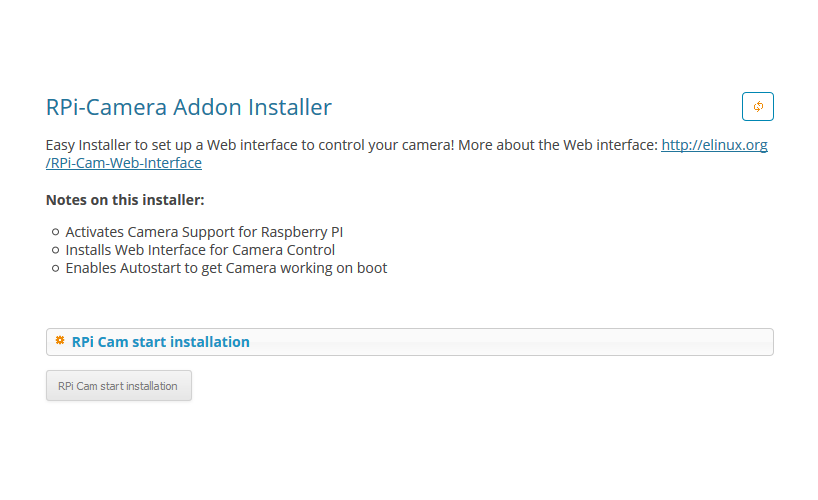Select the Activates Camera Support for Raspberry PI item
818x500 pixels.
click(204, 232)
